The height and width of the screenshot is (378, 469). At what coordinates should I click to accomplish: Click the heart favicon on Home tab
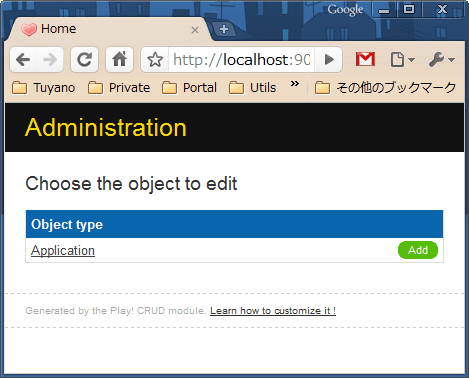29,30
